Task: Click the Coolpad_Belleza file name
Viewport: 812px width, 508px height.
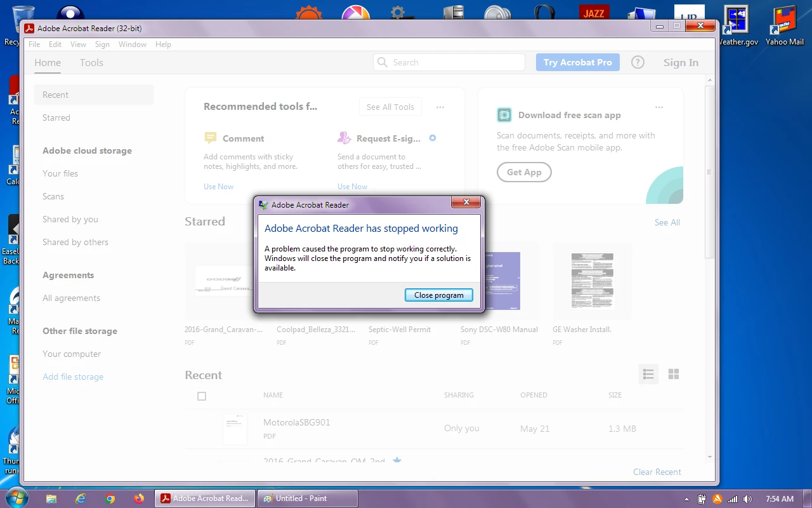Action: (x=316, y=330)
